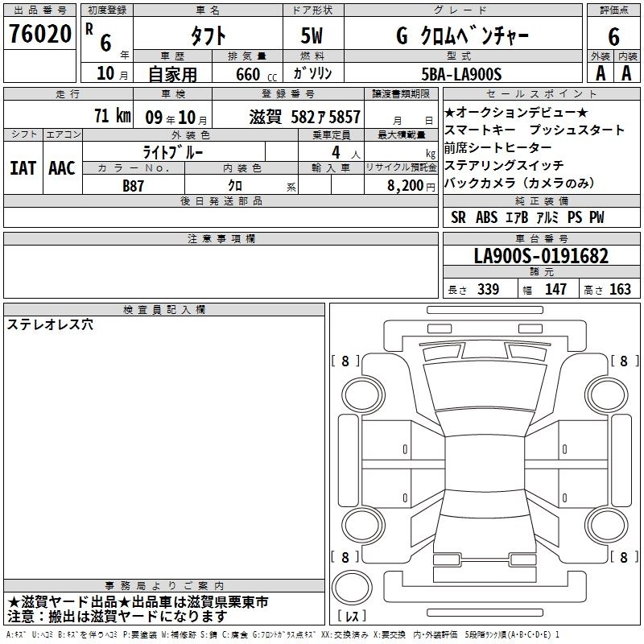Click the registration number 滋賀 582ア5857
The height and width of the screenshot is (644, 644).
coord(304,117)
